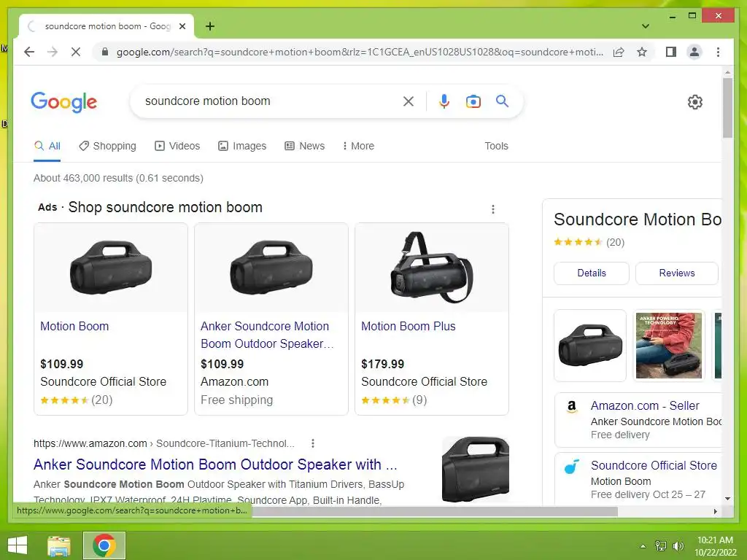
Task: Close the soundcore motion boom tab
Action: click(182, 26)
